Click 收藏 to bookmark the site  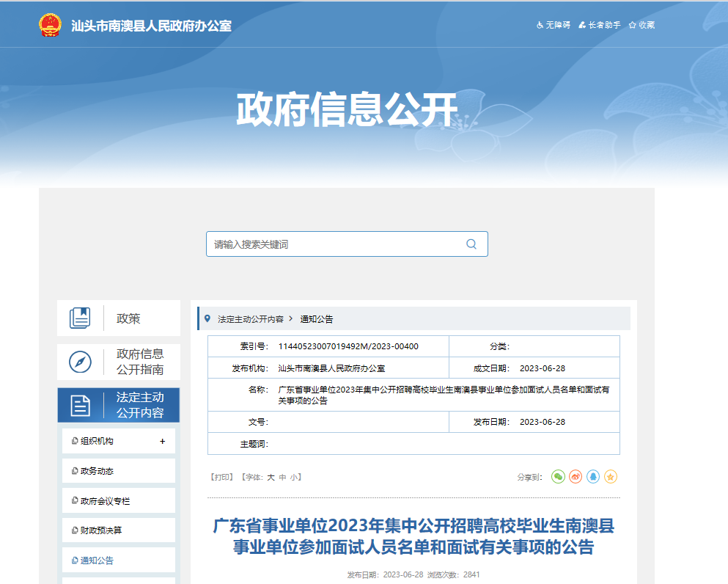[642, 25]
